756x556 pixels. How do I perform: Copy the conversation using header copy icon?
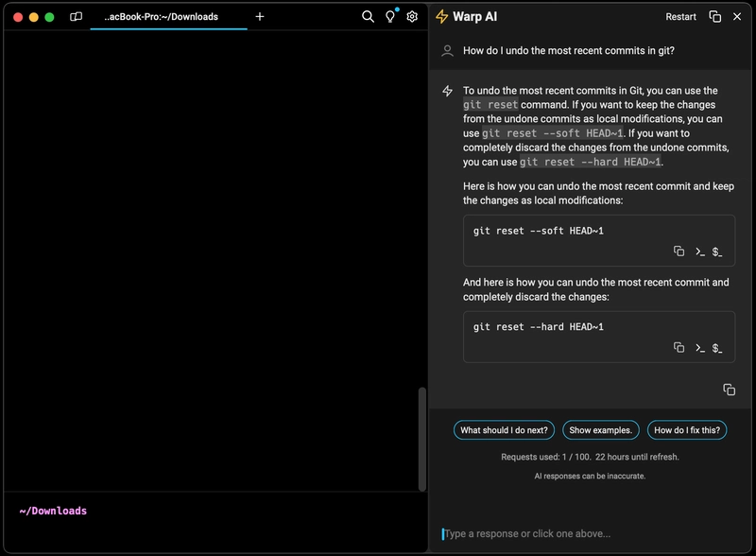click(x=715, y=17)
